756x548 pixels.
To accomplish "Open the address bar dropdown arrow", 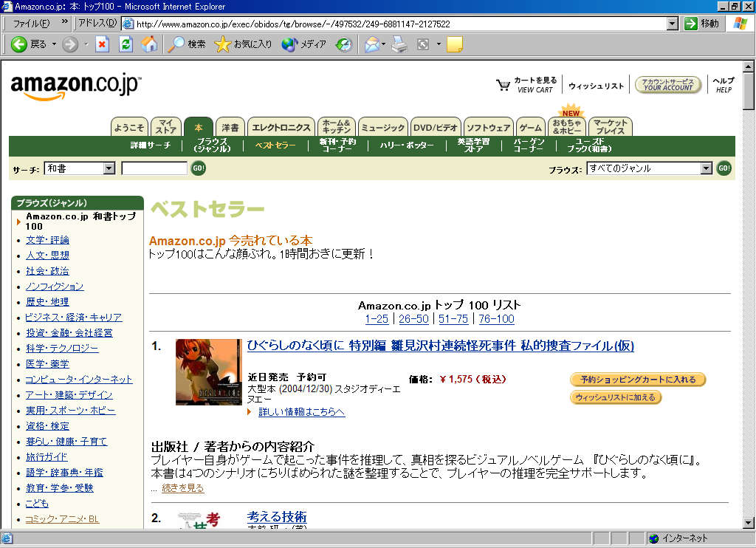I will tap(673, 24).
